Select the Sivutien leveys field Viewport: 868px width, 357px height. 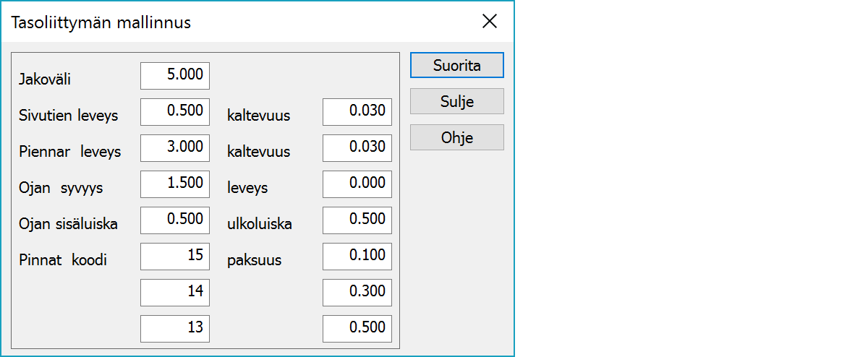175,112
